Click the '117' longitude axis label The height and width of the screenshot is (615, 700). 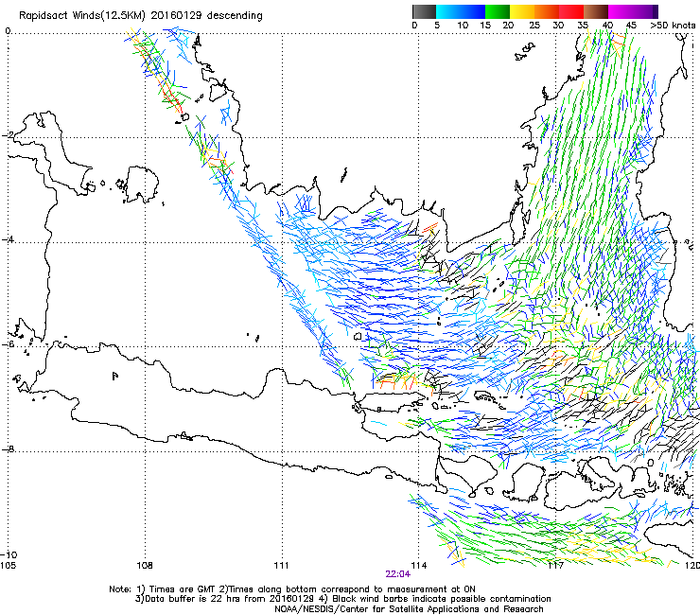[x=555, y=566]
